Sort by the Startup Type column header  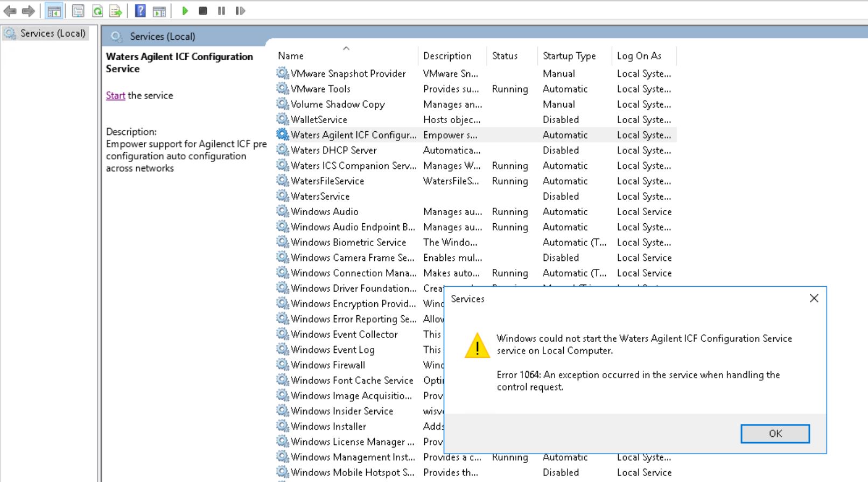575,56
